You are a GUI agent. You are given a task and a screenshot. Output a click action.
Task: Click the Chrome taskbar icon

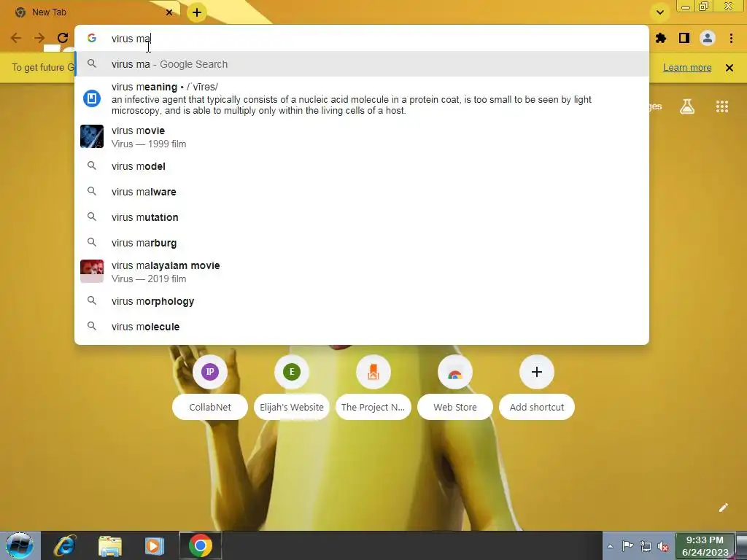[x=200, y=545]
